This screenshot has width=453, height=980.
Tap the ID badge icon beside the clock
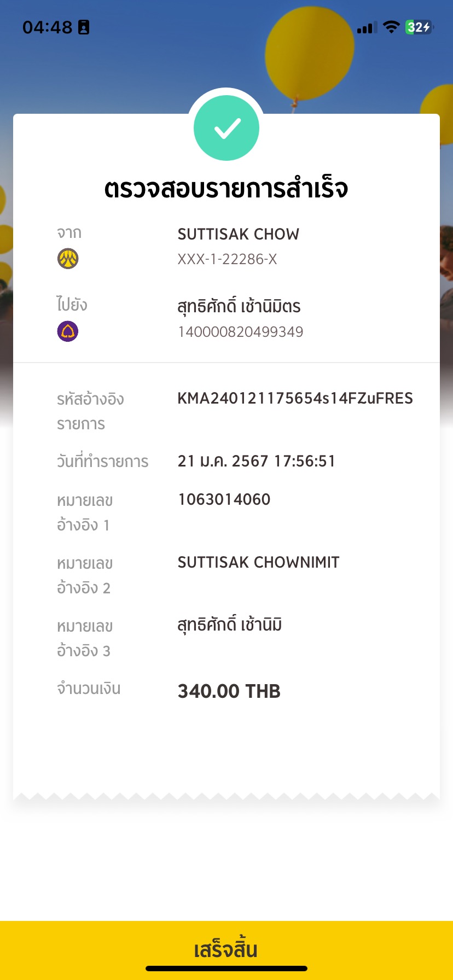pyautogui.click(x=84, y=27)
